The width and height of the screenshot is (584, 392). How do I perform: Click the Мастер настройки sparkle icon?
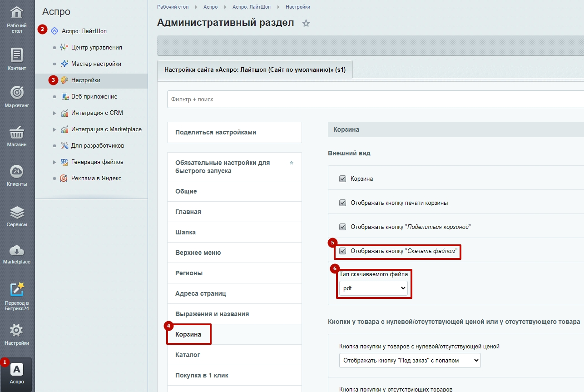pos(64,64)
